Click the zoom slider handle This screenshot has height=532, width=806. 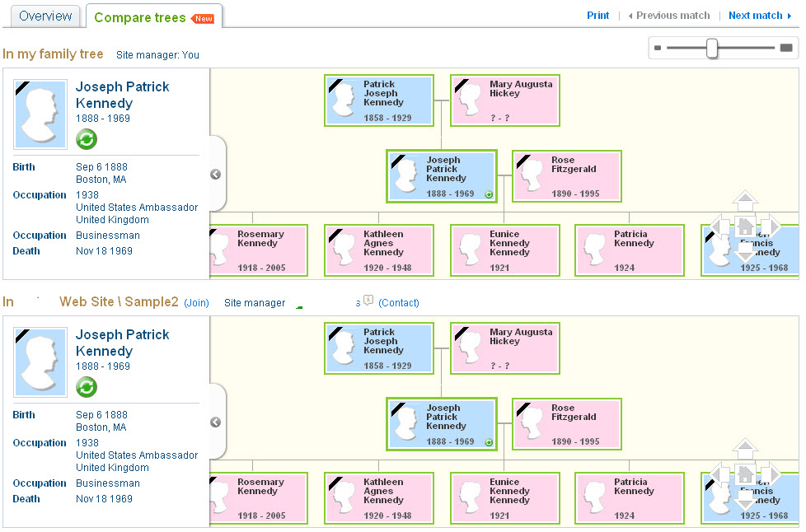(712, 49)
